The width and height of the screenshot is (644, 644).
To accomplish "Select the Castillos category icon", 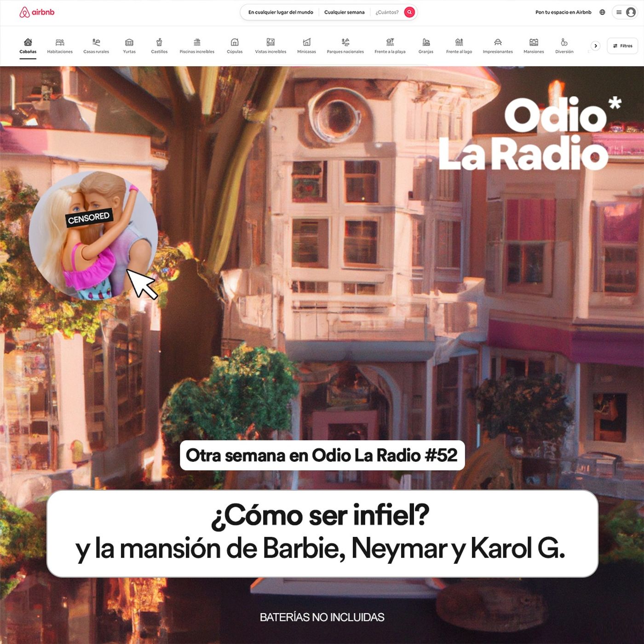I will click(x=159, y=43).
